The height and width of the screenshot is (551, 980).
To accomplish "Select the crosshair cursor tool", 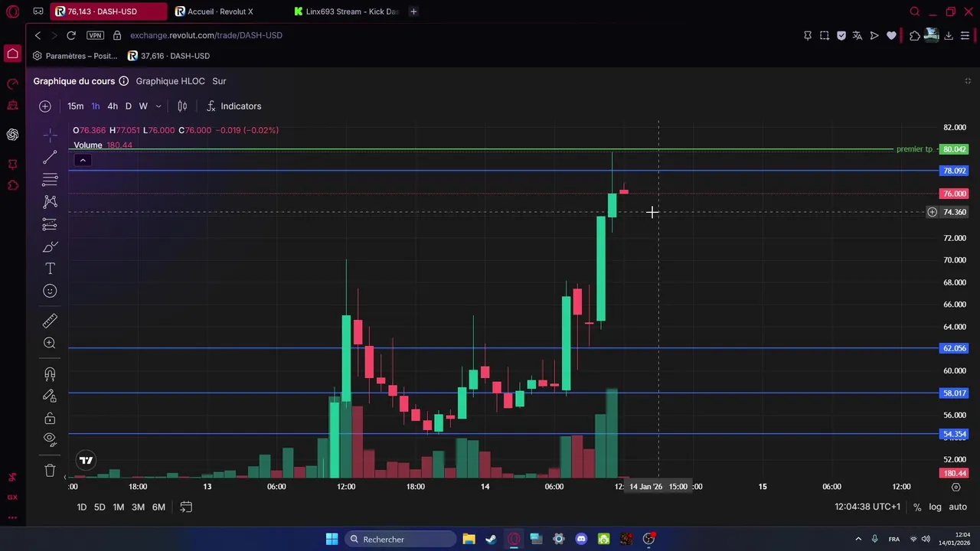I will 50,135.
